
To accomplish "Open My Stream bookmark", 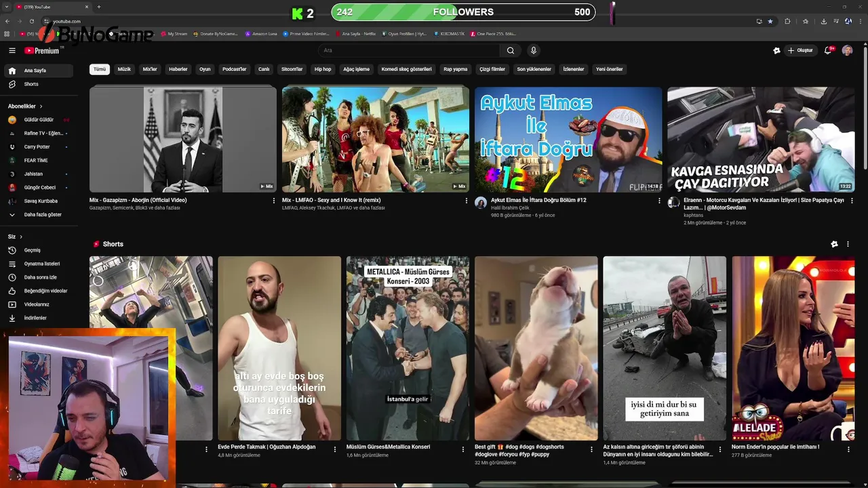I will coord(174,34).
